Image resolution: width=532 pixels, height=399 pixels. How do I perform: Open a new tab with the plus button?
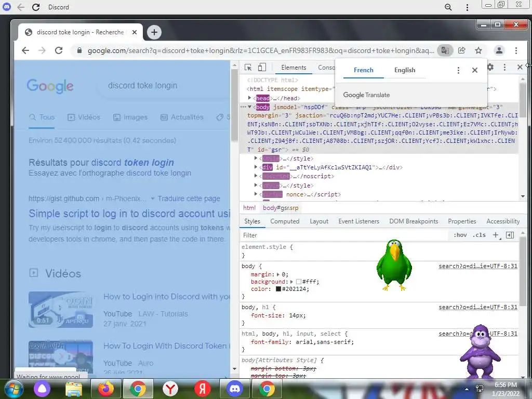click(x=154, y=32)
